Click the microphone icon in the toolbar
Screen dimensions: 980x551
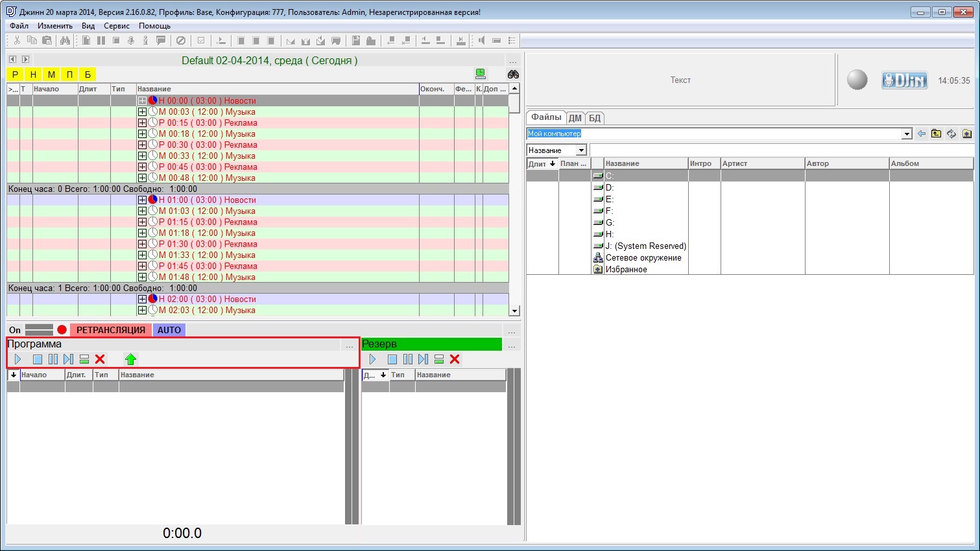130,40
